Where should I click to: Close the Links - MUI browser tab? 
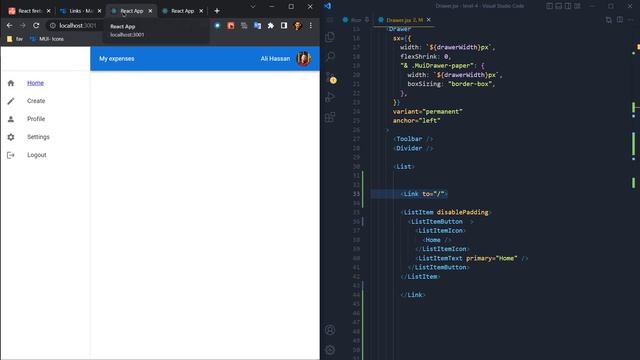[99, 11]
